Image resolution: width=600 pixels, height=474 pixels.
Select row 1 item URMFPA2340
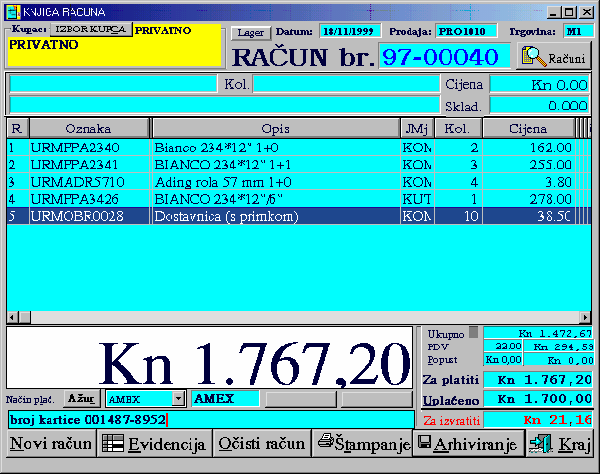[88, 147]
